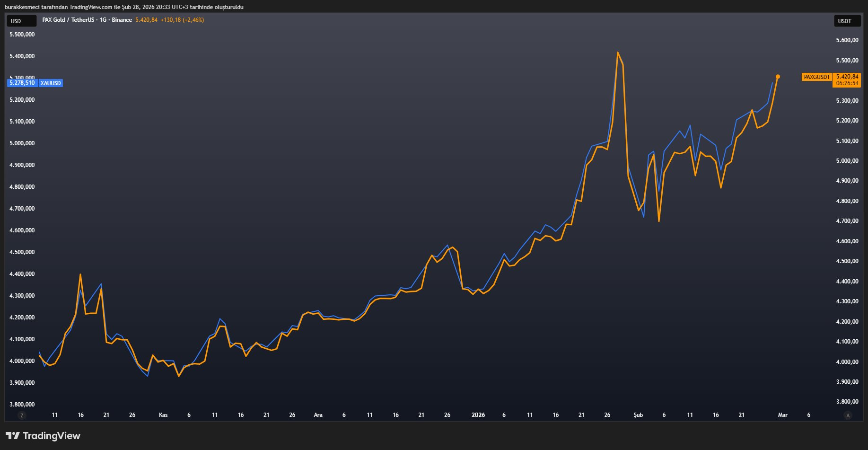Click the 06:26:54 candle countdown label
Viewport: 868px width, 450px height.
pyautogui.click(x=847, y=83)
